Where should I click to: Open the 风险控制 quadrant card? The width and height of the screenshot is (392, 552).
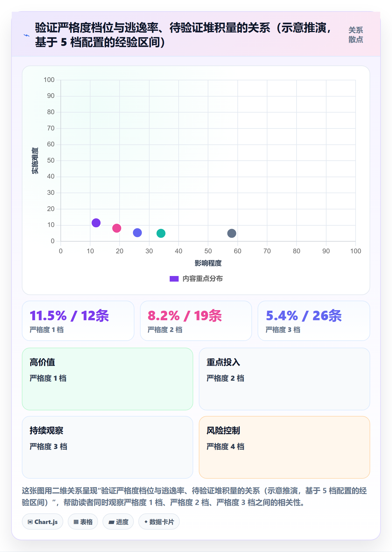pos(284,447)
